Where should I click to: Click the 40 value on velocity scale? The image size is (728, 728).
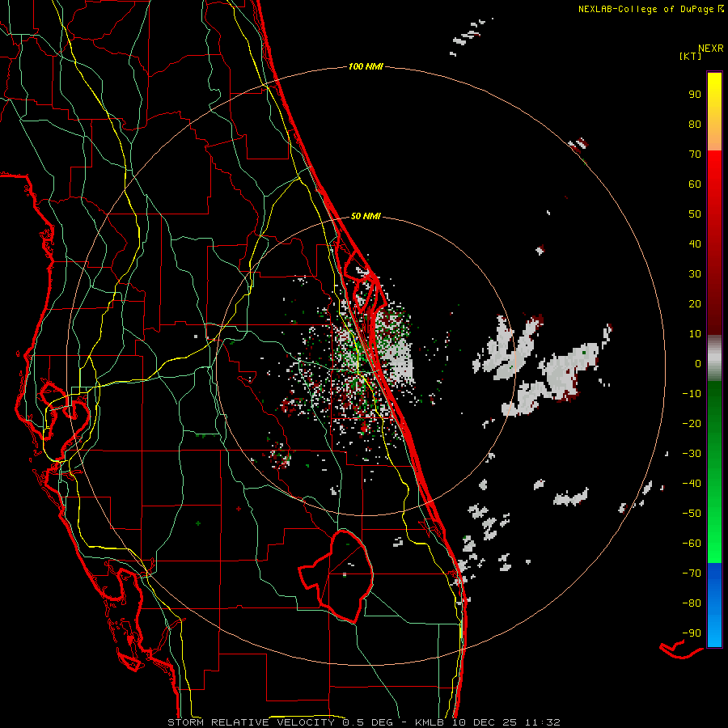pos(695,243)
